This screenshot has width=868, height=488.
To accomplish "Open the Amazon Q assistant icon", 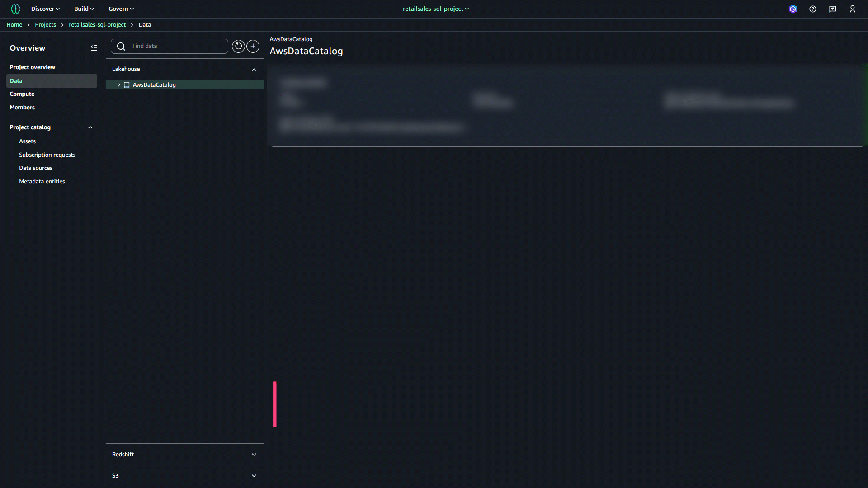I will pos(793,9).
